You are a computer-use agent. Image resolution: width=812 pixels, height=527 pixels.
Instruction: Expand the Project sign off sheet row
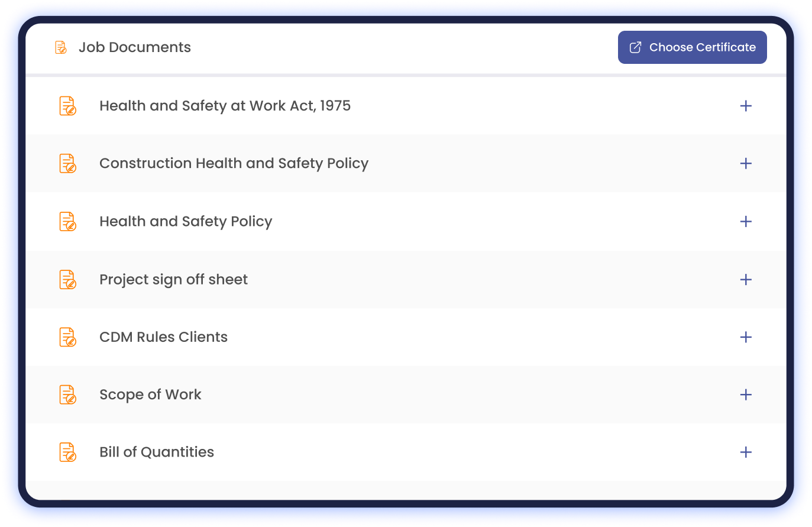pyautogui.click(x=746, y=279)
